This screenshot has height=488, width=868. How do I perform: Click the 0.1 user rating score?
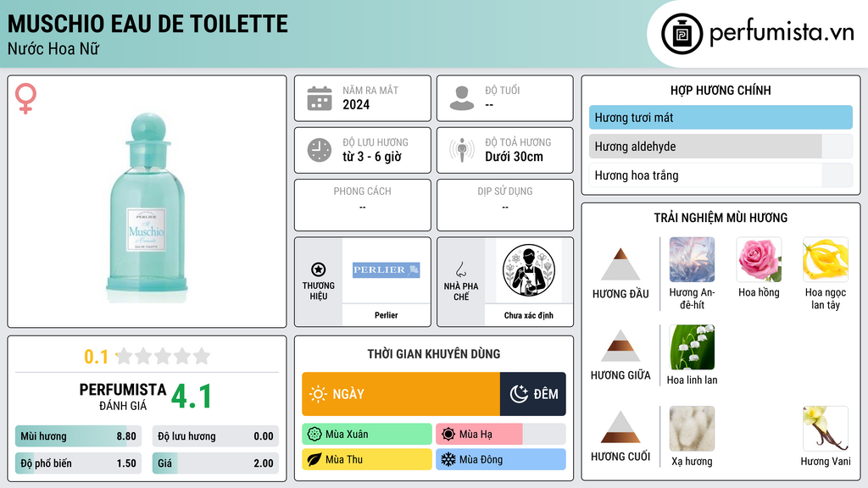point(97,357)
